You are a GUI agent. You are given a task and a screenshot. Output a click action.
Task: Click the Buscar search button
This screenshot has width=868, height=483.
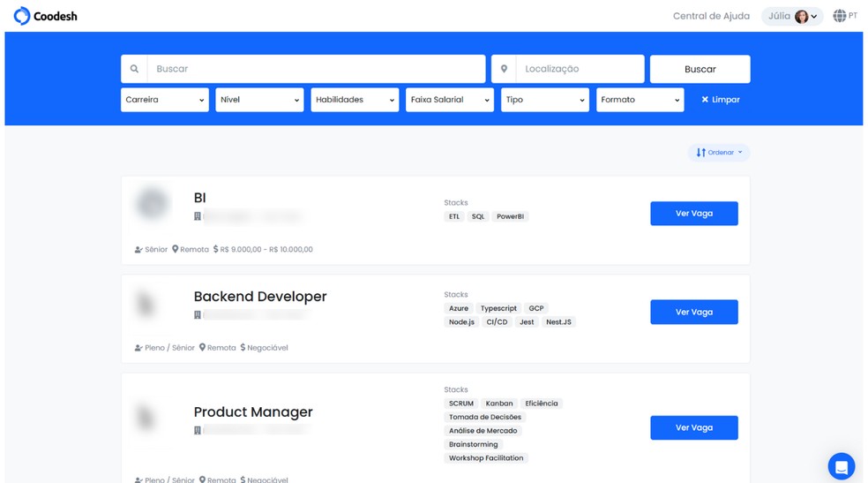click(x=700, y=69)
